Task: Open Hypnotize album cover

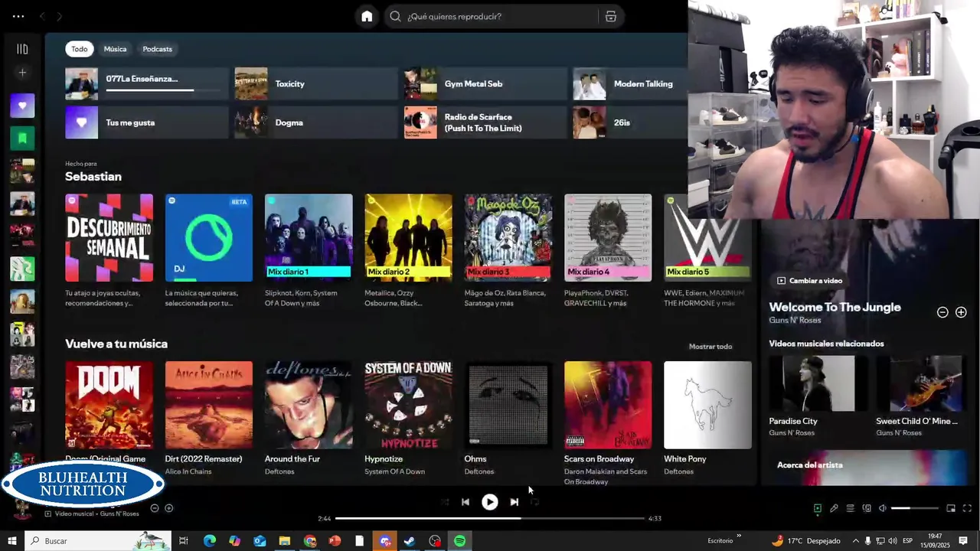Action: click(408, 405)
